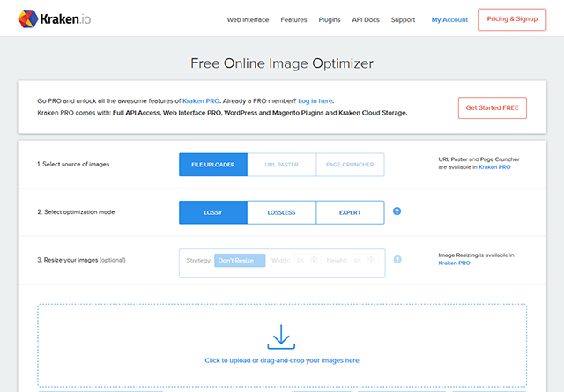Image resolution: width=564 pixels, height=392 pixels.
Task: Click the Height stepper arrows
Action: 371,261
